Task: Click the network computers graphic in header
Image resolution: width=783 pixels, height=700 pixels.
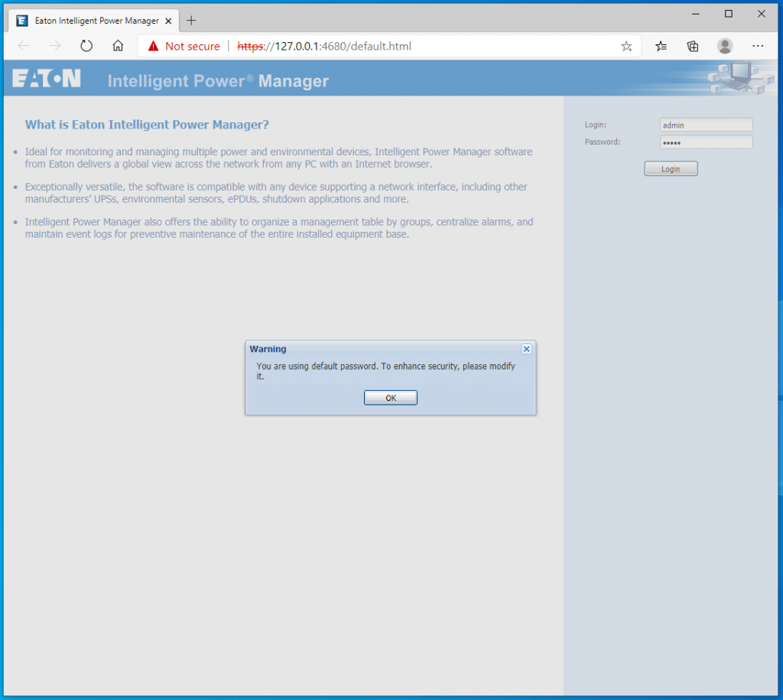Action: [x=740, y=78]
